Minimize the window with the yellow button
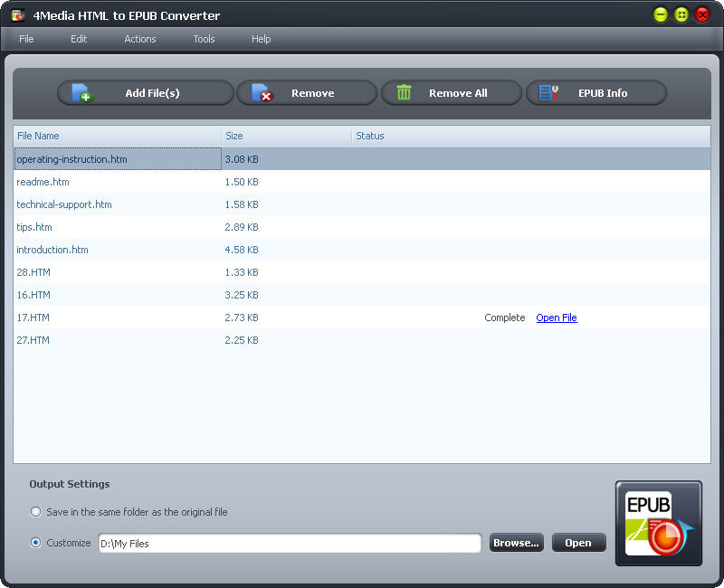Image resolution: width=724 pixels, height=588 pixels. 661,14
